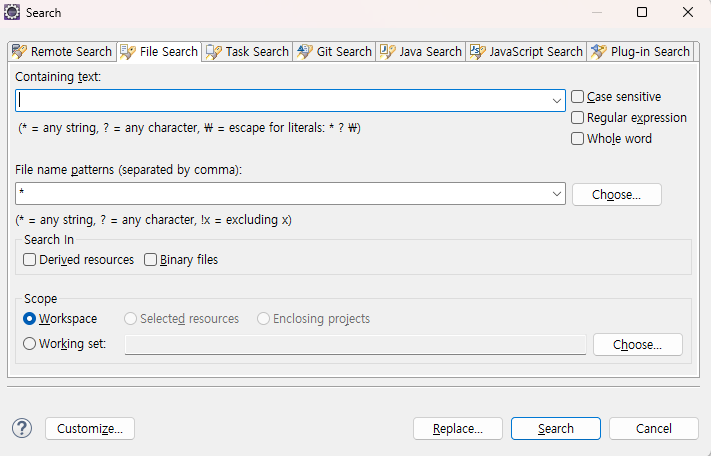Click the Java Search tab icon
This screenshot has height=456, width=711.
387,52
